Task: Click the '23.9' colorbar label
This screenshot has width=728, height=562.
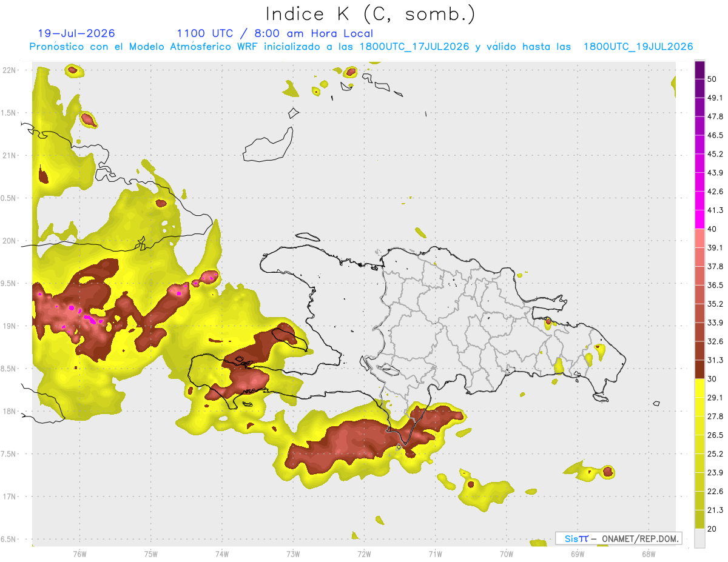Action: [715, 473]
